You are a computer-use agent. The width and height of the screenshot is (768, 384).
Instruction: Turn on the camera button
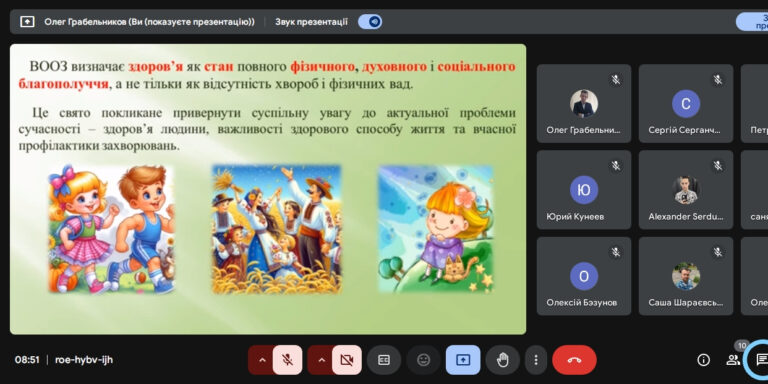[347, 360]
